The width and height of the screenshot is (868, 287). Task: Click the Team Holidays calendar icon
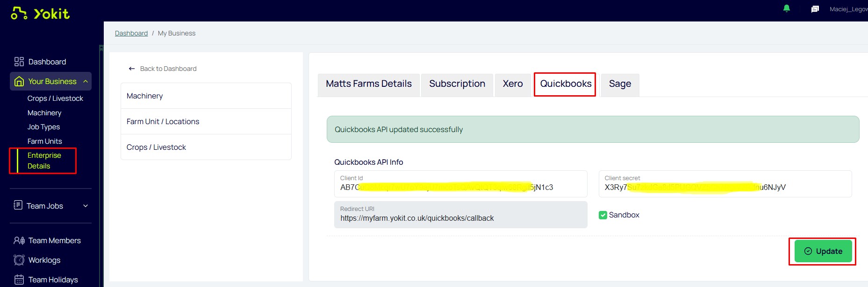(x=19, y=280)
